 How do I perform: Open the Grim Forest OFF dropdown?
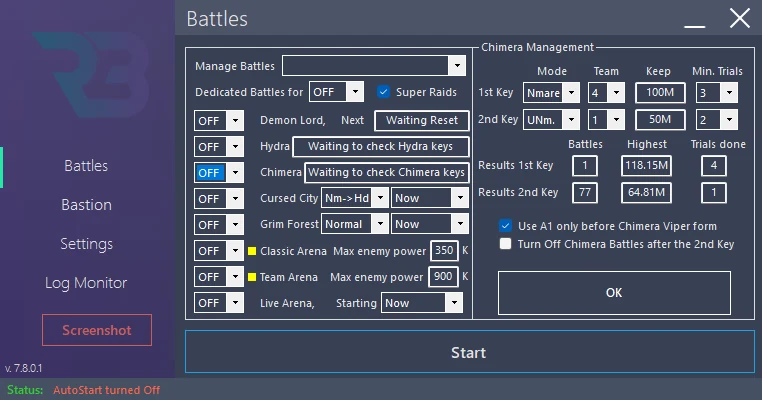[219, 225]
